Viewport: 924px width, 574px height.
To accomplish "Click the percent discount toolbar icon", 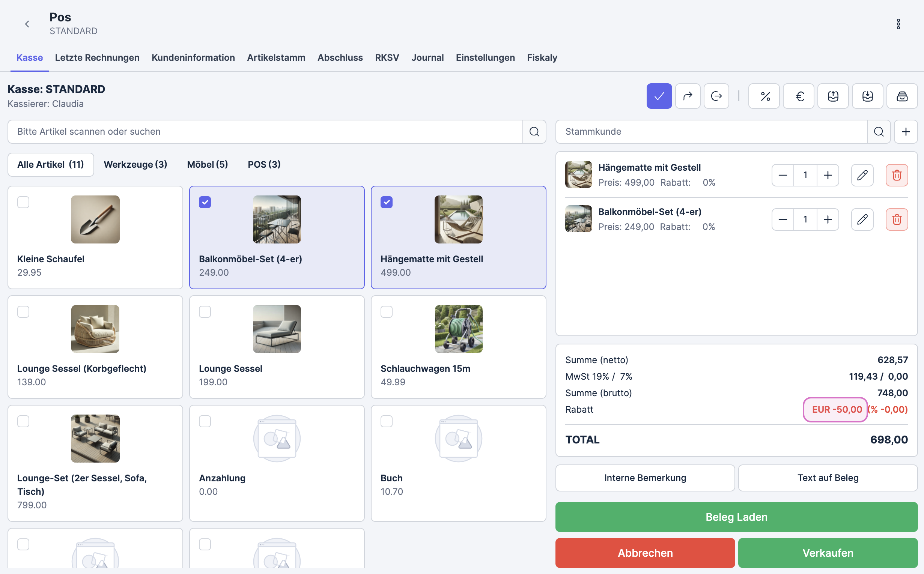I will click(764, 96).
